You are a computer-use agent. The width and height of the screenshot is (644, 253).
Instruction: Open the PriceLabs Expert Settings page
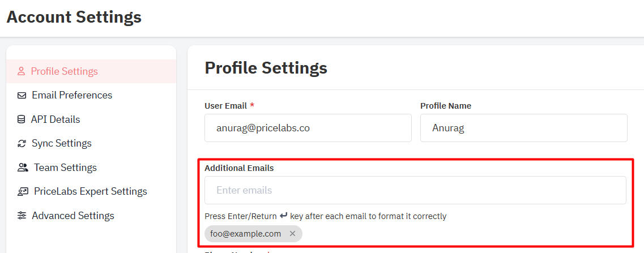(x=91, y=191)
